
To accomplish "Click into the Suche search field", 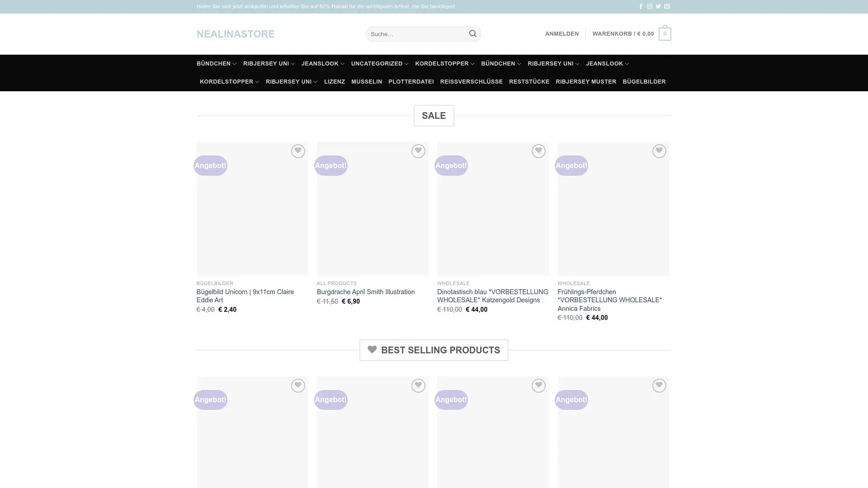I will pyautogui.click(x=416, y=34).
